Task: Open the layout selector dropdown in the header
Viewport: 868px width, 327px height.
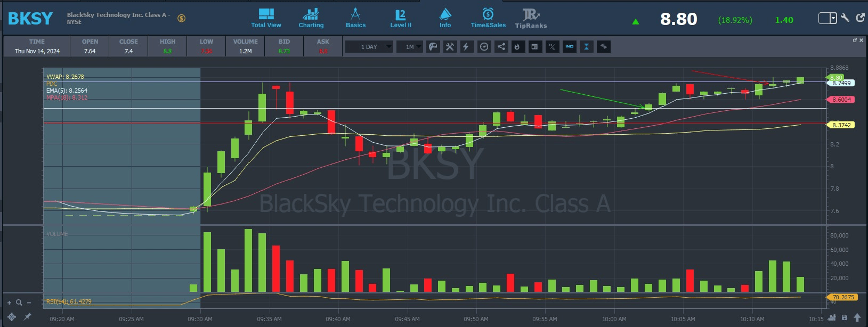Action: [828, 18]
